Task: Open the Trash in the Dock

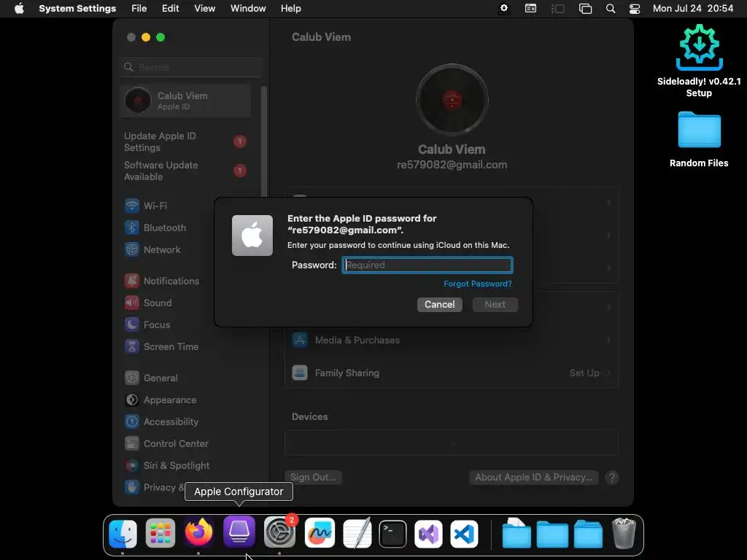Action: click(624, 533)
